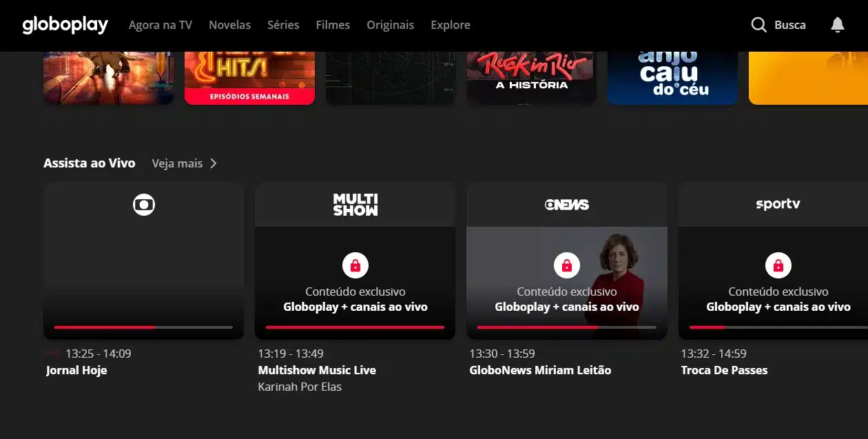868x439 pixels.
Task: Go to the Novelas section
Action: point(229,25)
